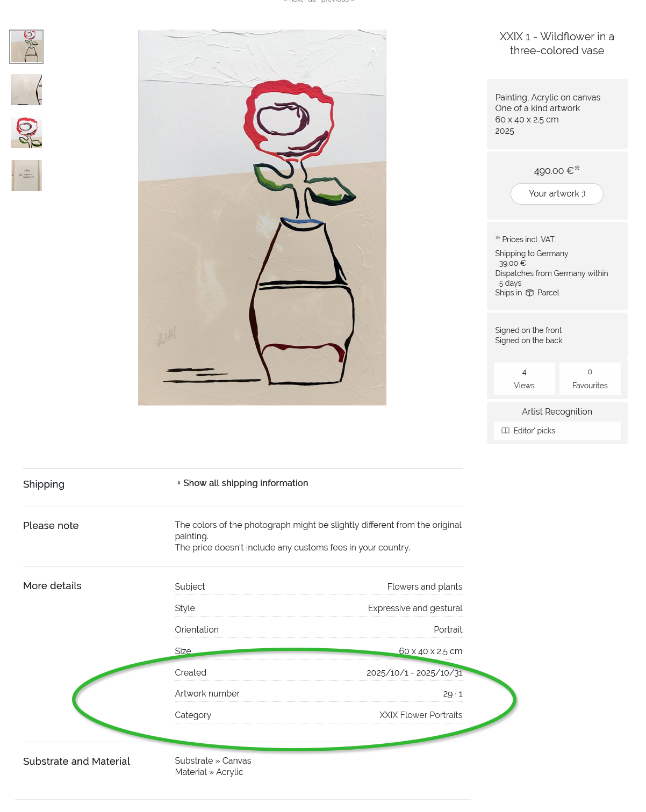View the third thumbnail flower close-up
Screen dimensions: 646x812
point(26,133)
